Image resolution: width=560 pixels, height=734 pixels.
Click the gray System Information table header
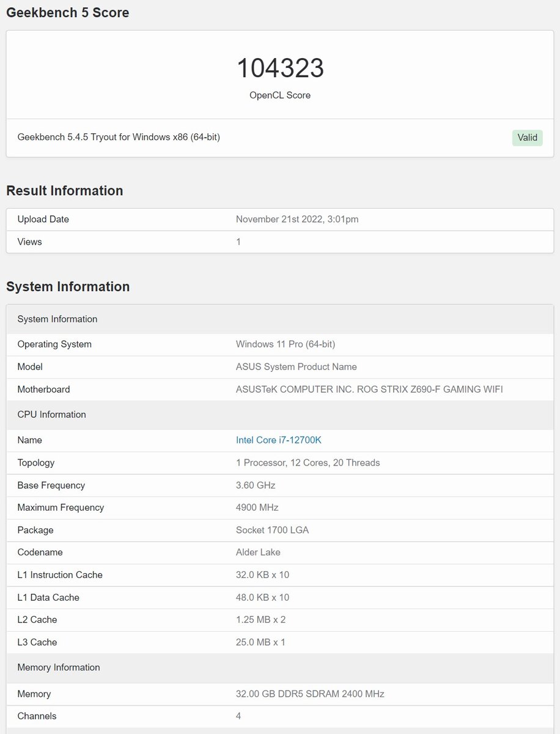[280, 319]
